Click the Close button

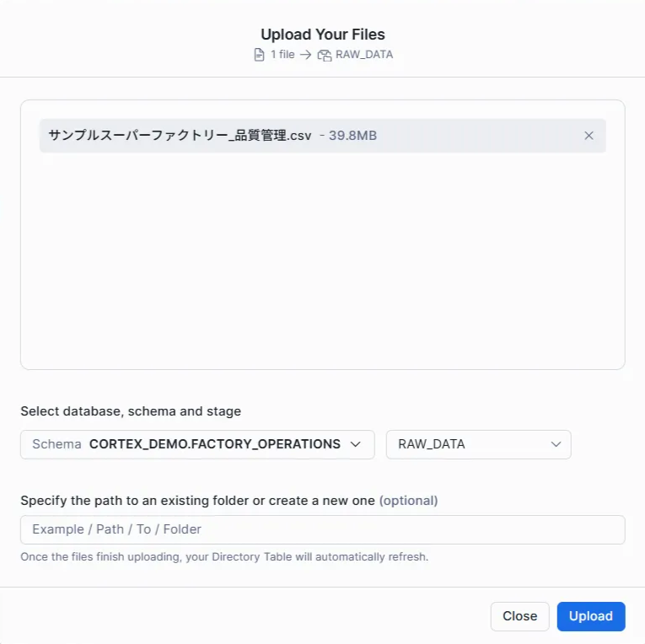[x=519, y=616]
